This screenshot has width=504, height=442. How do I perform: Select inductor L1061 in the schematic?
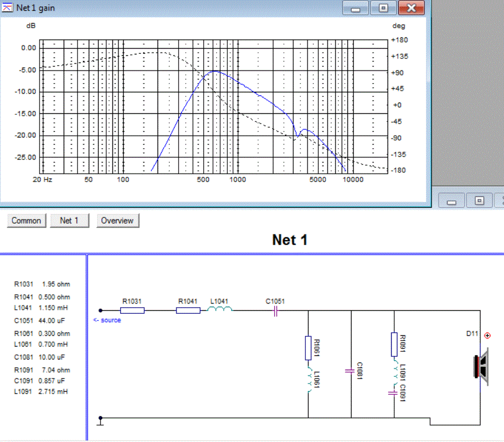coord(309,379)
